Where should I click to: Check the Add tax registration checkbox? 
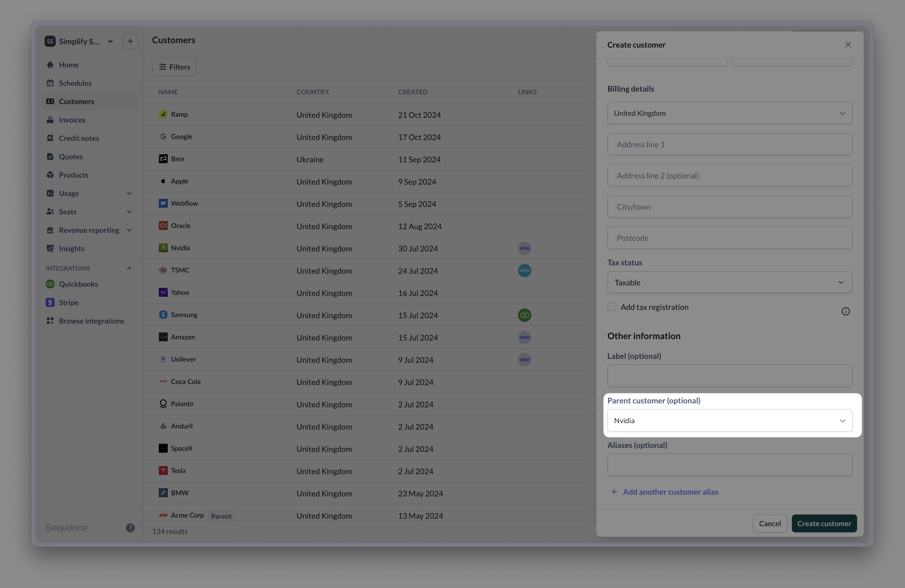611,307
